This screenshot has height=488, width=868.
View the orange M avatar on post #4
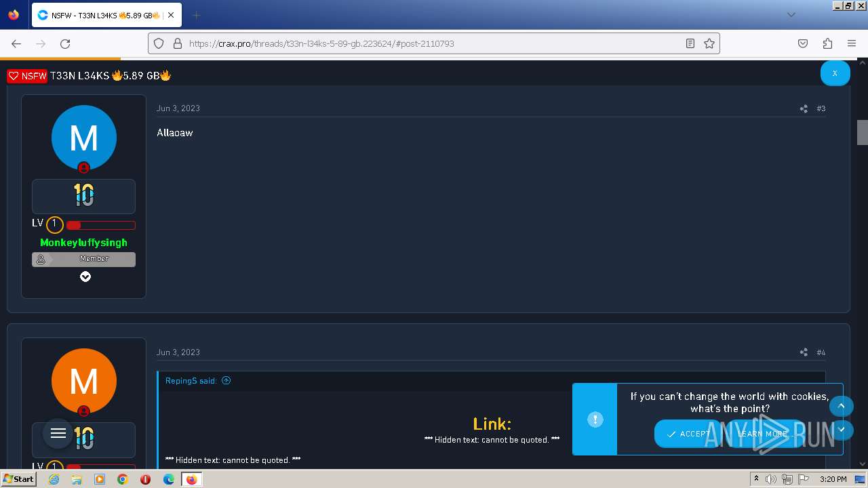coord(84,381)
